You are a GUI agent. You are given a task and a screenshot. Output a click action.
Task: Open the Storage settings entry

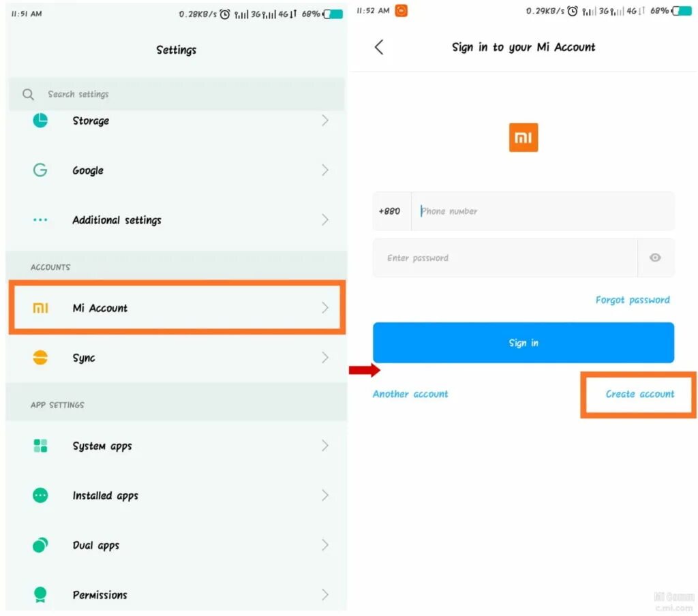pos(177,120)
